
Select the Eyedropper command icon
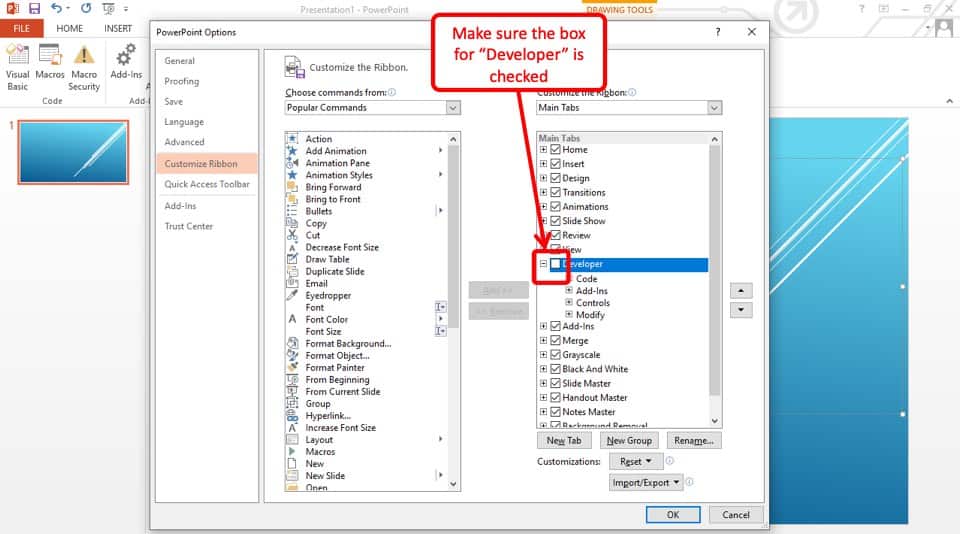292,295
